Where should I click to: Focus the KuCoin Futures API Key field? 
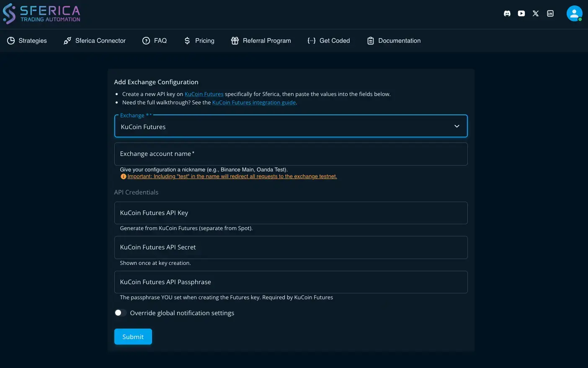click(291, 213)
